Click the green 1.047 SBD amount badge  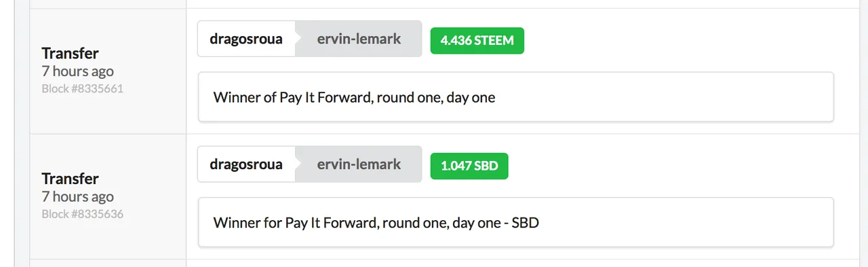coord(469,166)
